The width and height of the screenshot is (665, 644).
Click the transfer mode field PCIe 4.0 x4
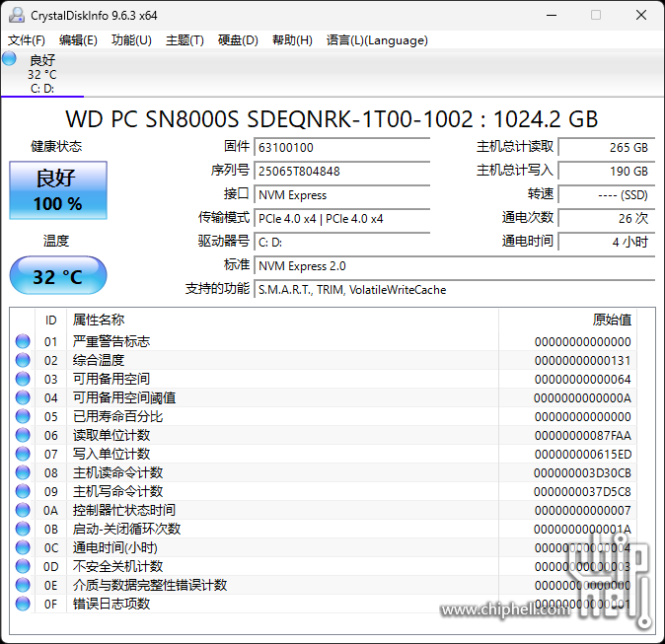[x=341, y=219]
